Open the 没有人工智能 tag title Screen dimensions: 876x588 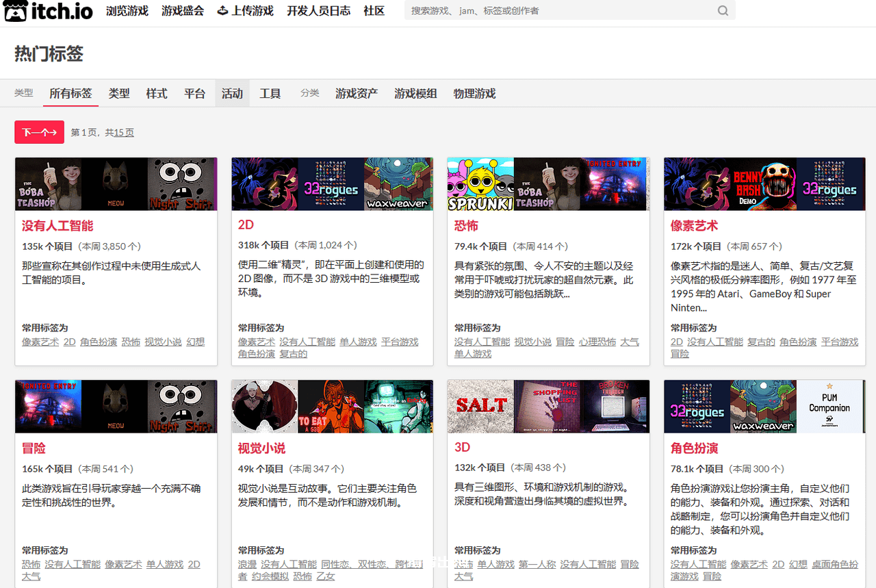(x=57, y=226)
